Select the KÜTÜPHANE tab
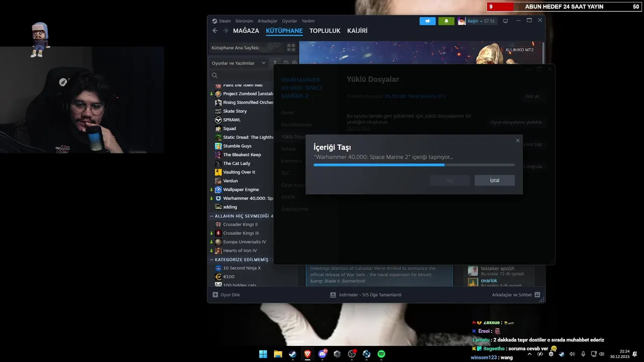Screen dimensions: 644x362 (x=284, y=31)
